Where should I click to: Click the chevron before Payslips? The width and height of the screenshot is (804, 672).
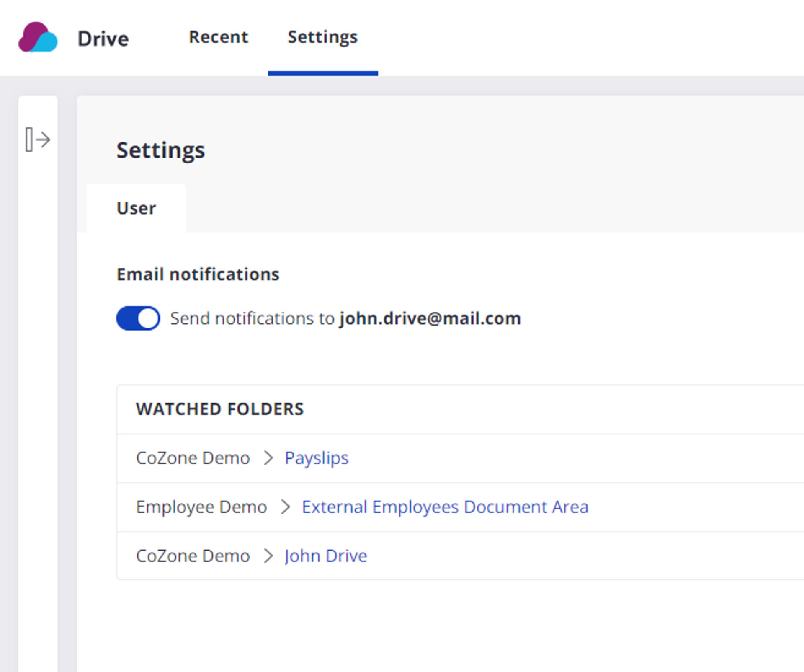[268, 458]
